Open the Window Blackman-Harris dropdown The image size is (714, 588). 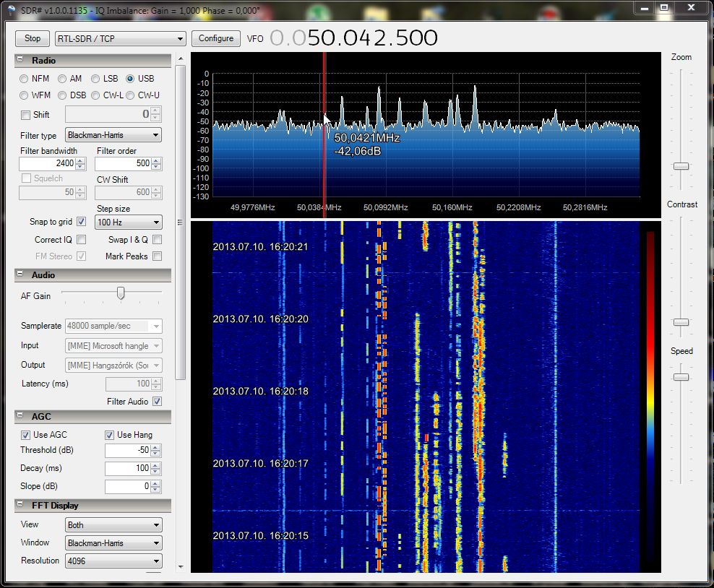[113, 543]
